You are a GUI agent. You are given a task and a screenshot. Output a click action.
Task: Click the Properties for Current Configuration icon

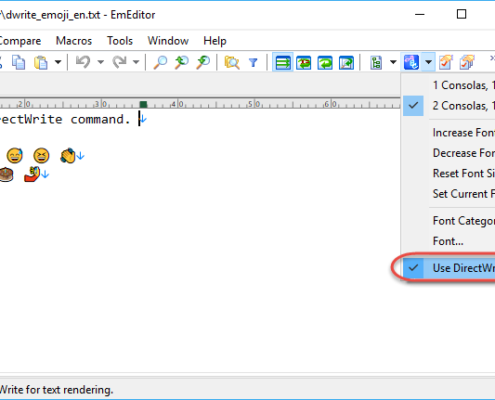[446, 62]
